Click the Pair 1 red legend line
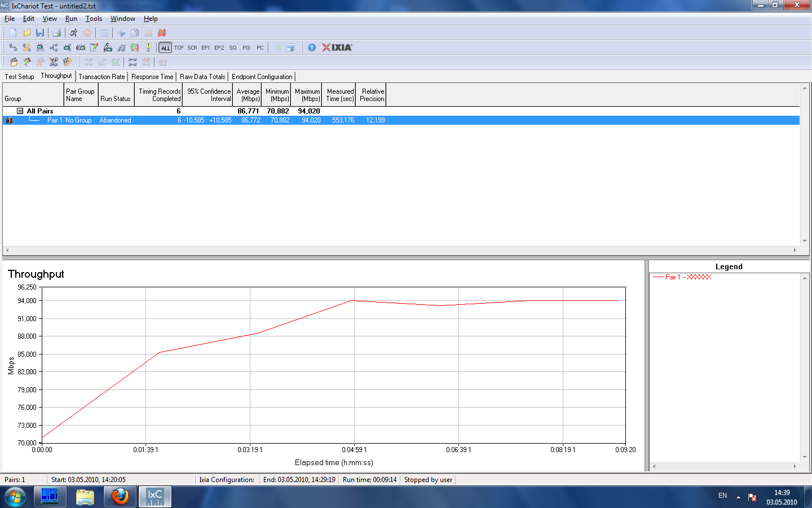 tap(659, 277)
